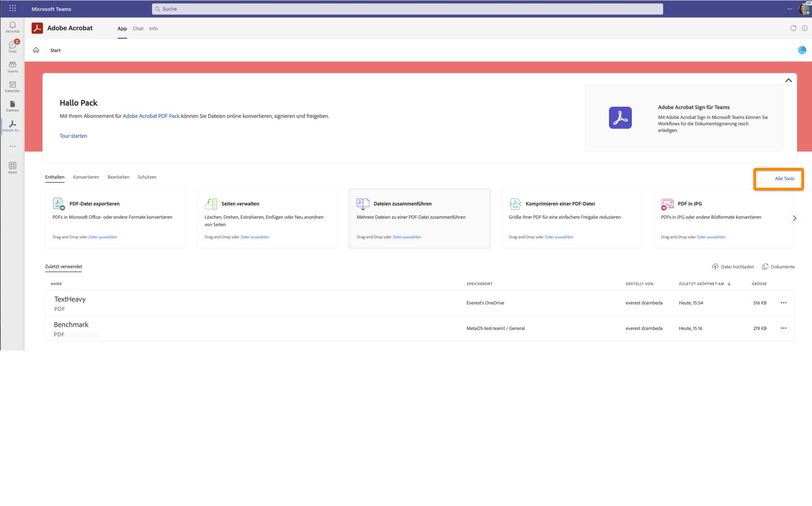
Task: Switch to the App tab
Action: [x=122, y=28]
